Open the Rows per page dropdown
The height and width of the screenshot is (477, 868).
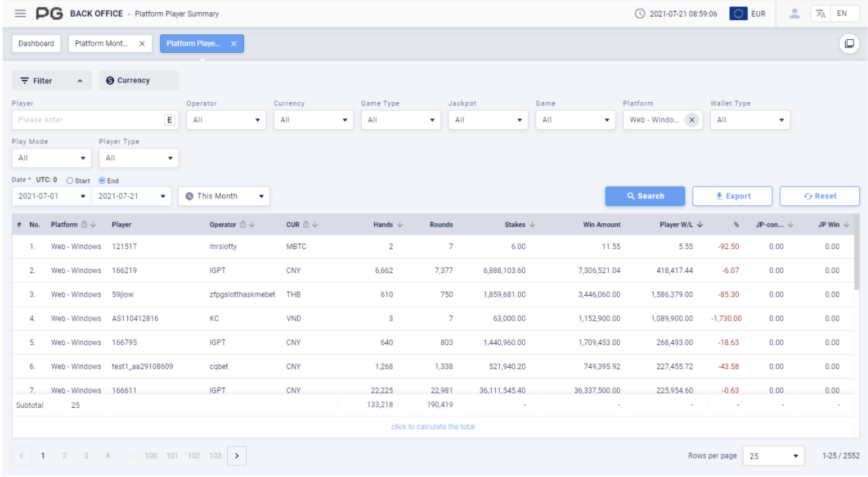click(x=773, y=456)
